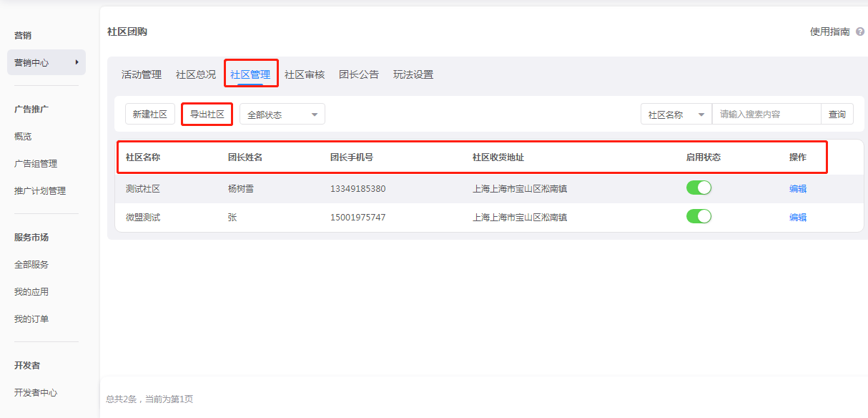Go to the 团长公告 tab
Viewport: 868px width, 418px height.
point(359,74)
